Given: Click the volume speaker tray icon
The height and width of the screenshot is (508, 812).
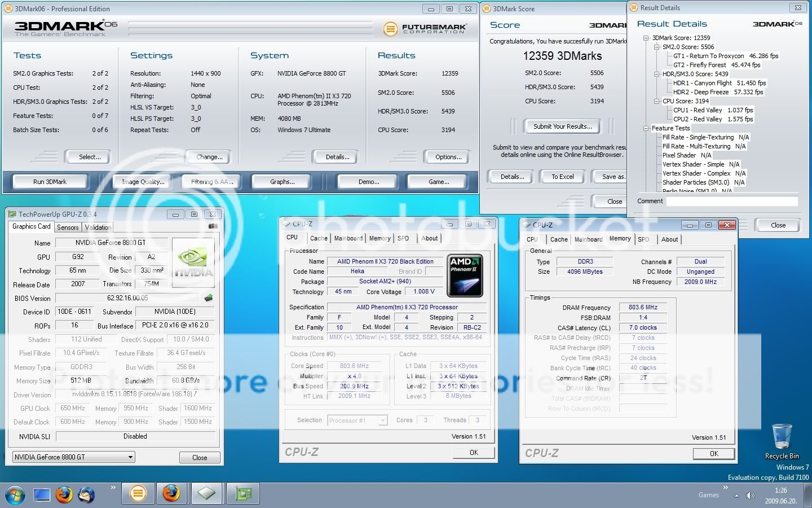Looking at the screenshot, I should (750, 496).
